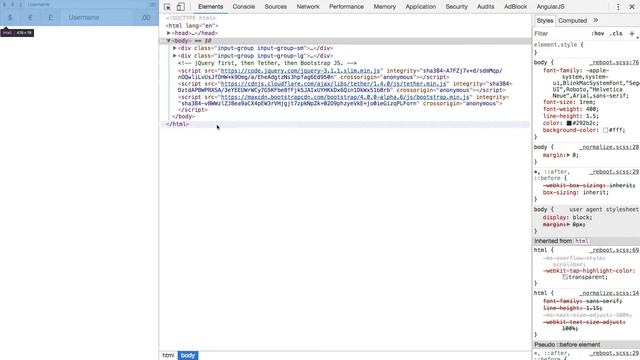Open the bootstrap.min.js script link
The image size is (640, 360).
point(345,97)
